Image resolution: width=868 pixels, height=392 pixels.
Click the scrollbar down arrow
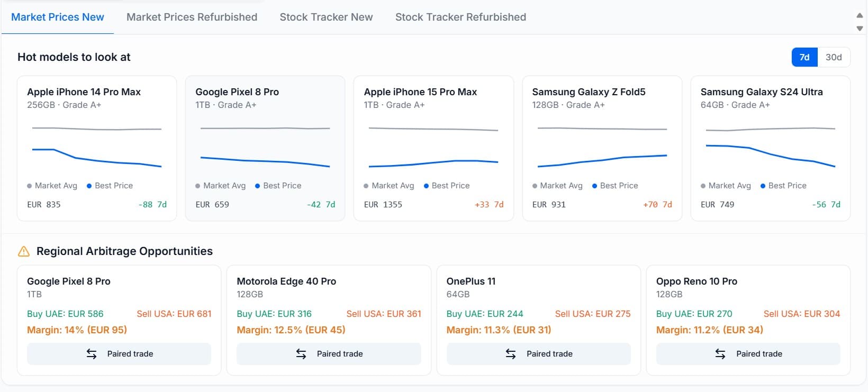tap(860, 29)
